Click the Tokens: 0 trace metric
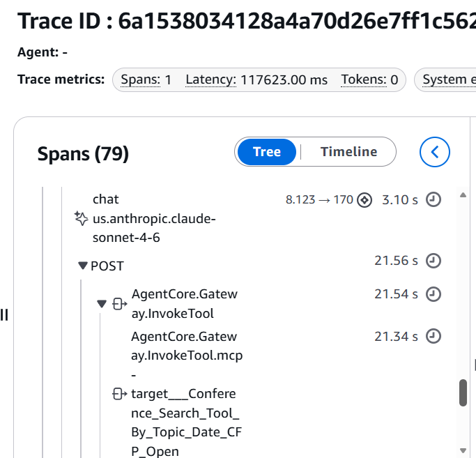Image resolution: width=476 pixels, height=458 pixels. (369, 80)
